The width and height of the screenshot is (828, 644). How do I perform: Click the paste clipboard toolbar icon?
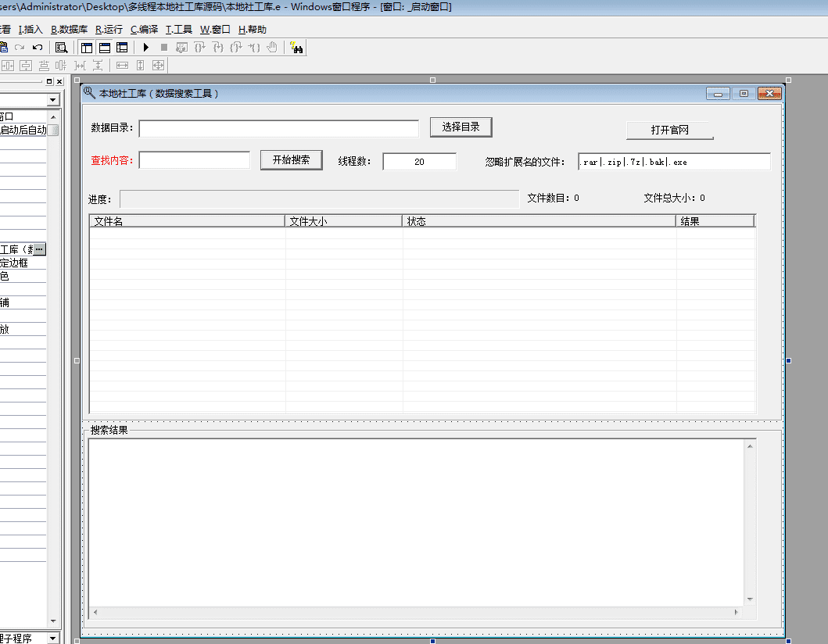(4, 48)
